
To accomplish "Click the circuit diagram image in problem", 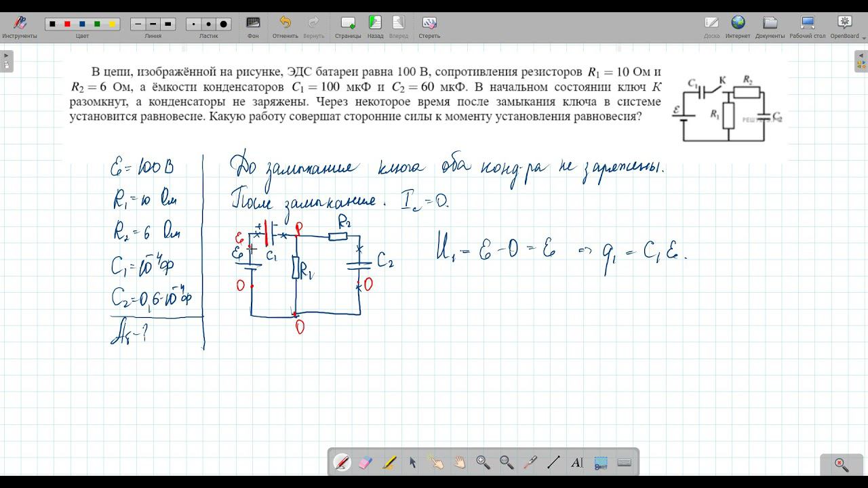I will (727, 108).
